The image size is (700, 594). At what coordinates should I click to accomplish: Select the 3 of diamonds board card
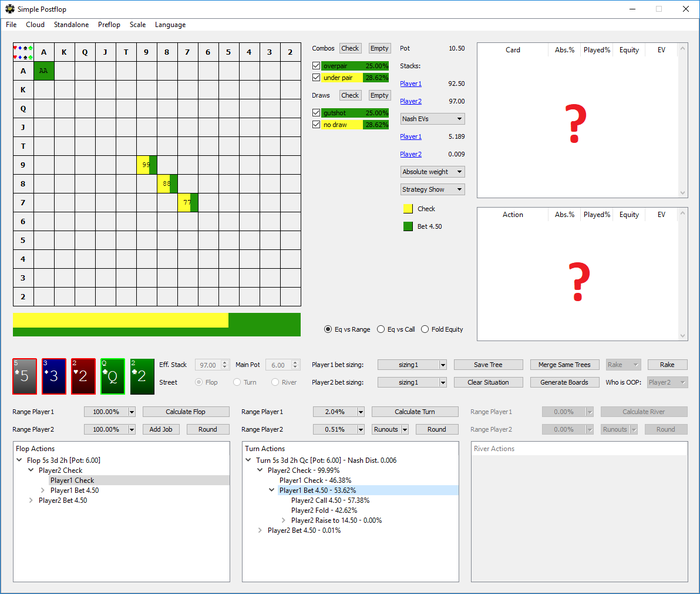click(x=54, y=376)
